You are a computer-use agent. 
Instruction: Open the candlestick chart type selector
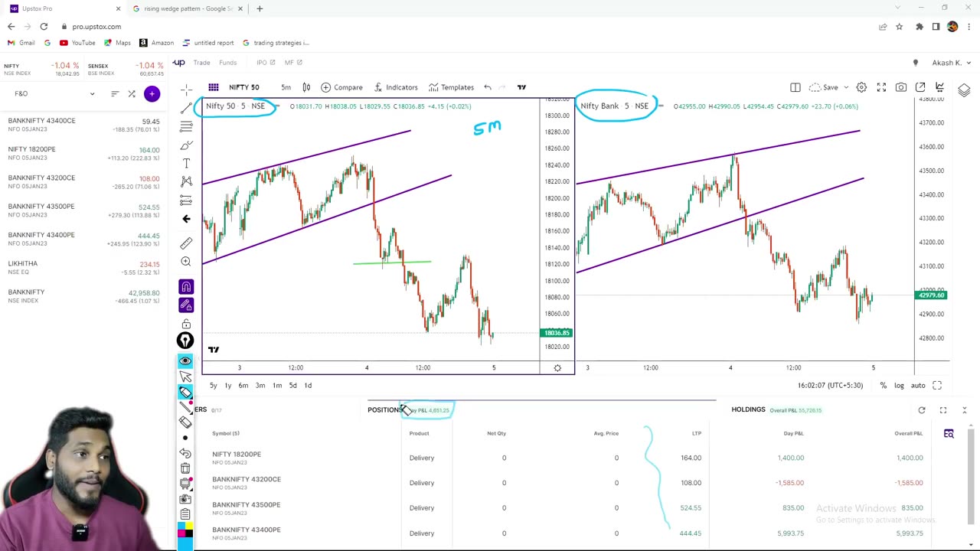(x=306, y=87)
